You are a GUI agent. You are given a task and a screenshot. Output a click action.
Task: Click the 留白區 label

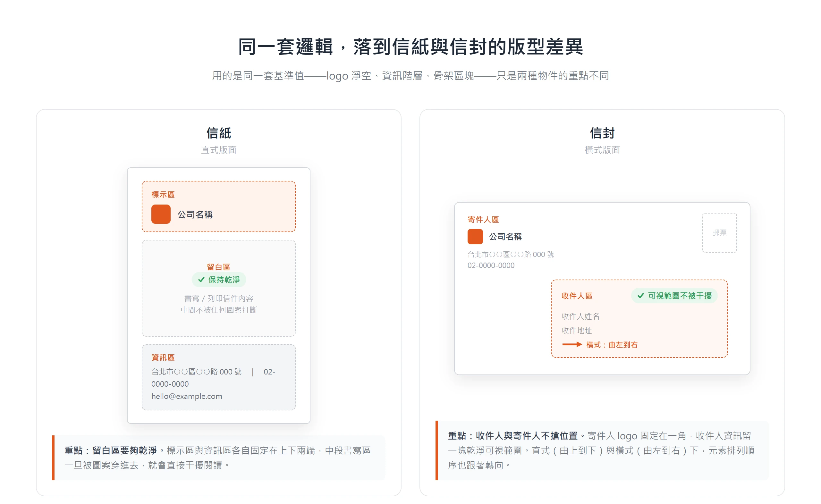[219, 267]
